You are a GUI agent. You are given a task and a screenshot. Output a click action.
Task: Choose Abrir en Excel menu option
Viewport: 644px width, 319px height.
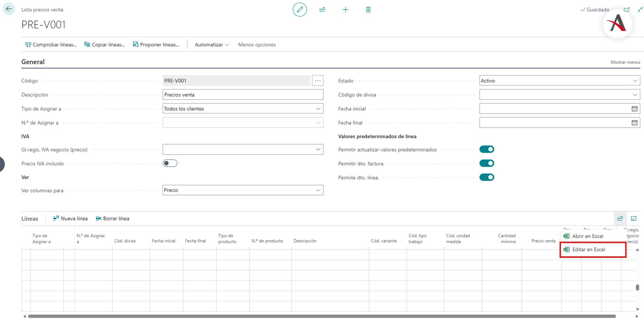[x=588, y=236]
